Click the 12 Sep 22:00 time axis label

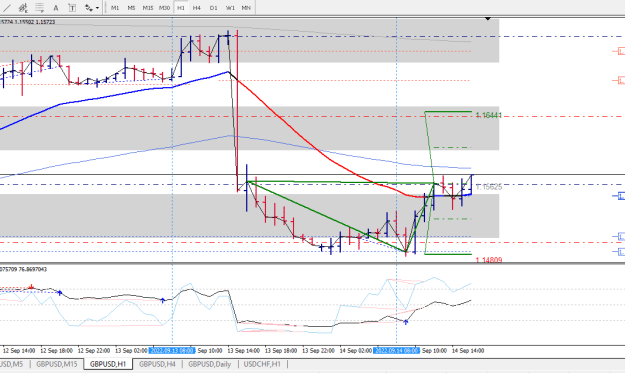94,351
